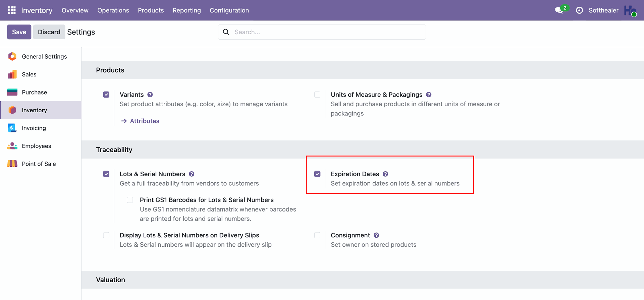
Task: Open the Configuration menu
Action: tap(229, 10)
